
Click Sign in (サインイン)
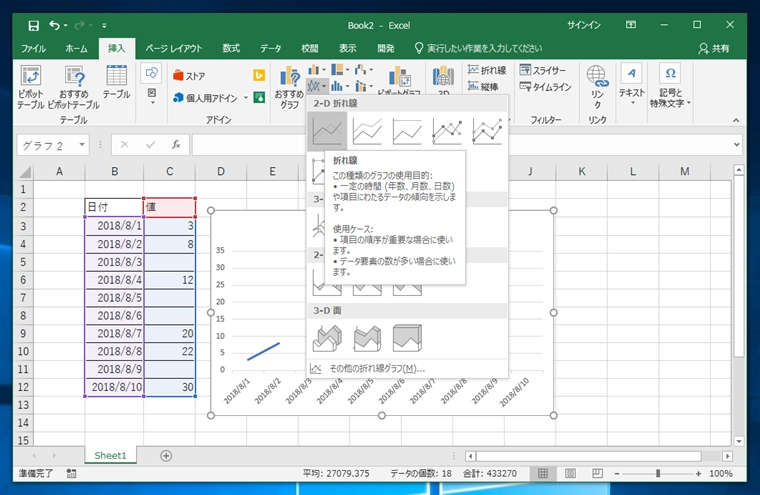click(x=584, y=25)
